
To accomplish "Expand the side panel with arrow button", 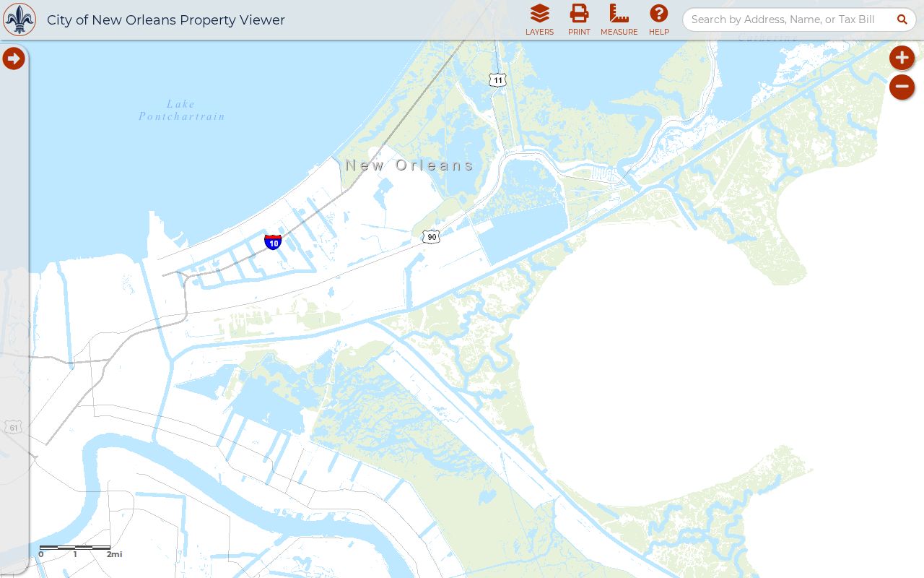I will pyautogui.click(x=14, y=59).
